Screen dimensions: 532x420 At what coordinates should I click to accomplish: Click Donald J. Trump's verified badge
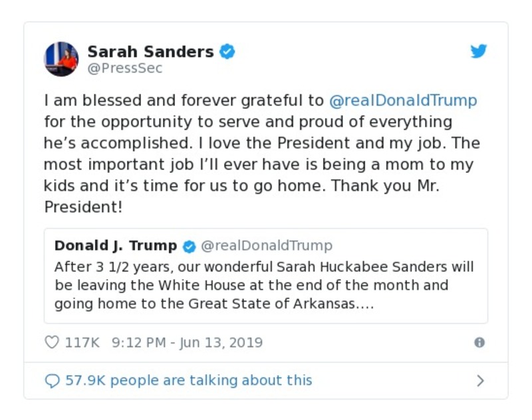pos(189,247)
